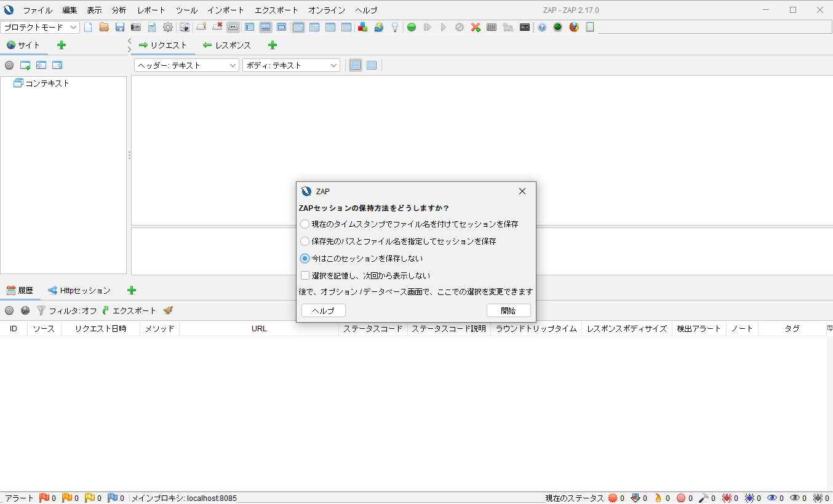Open the プロテクトモード mode dropdown
The width and height of the screenshot is (833, 504).
pos(41,27)
